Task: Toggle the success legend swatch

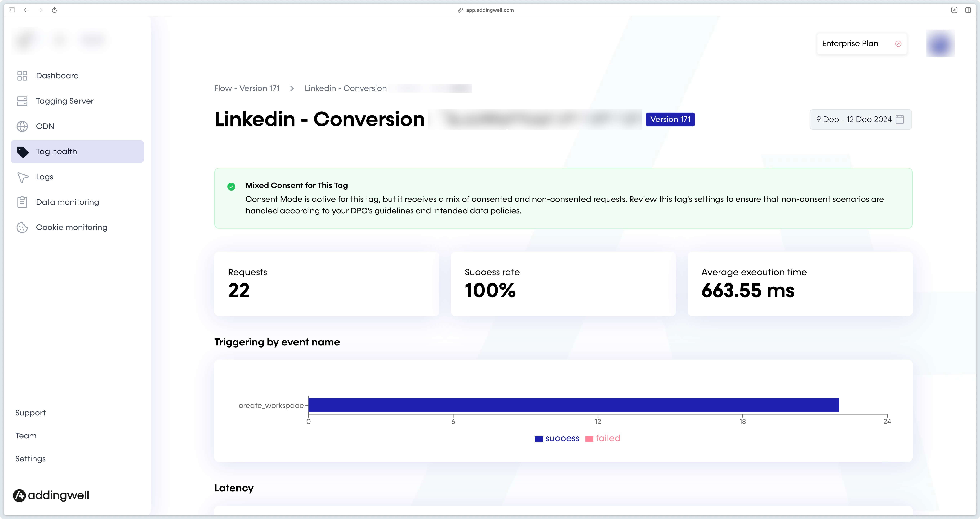Action: [x=539, y=439]
